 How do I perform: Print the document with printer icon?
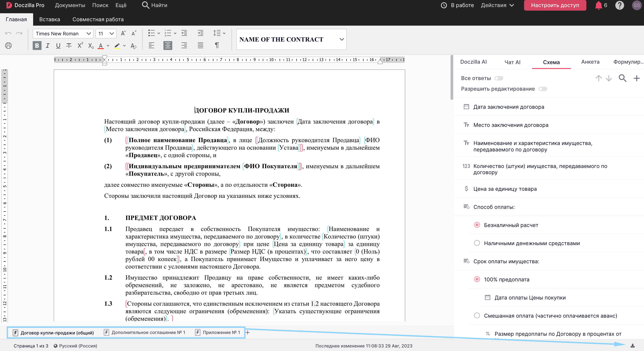(x=8, y=46)
